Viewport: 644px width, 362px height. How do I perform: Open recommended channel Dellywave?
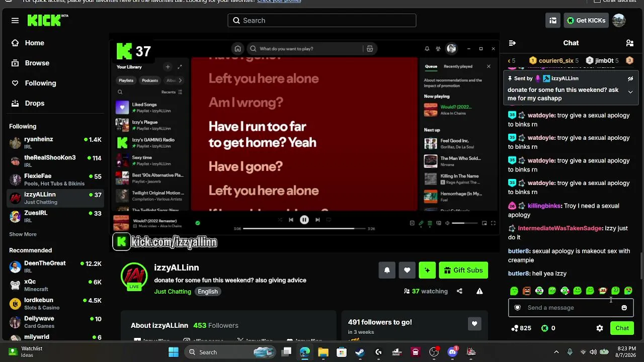[56, 322]
